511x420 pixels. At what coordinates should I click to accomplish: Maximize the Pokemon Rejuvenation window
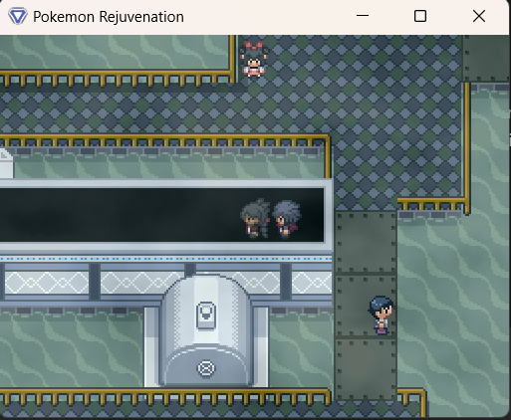click(x=420, y=16)
